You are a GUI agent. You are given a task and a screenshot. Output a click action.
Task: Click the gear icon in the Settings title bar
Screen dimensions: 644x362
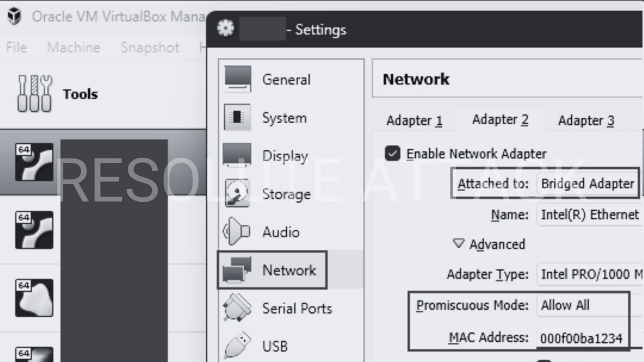(225, 29)
